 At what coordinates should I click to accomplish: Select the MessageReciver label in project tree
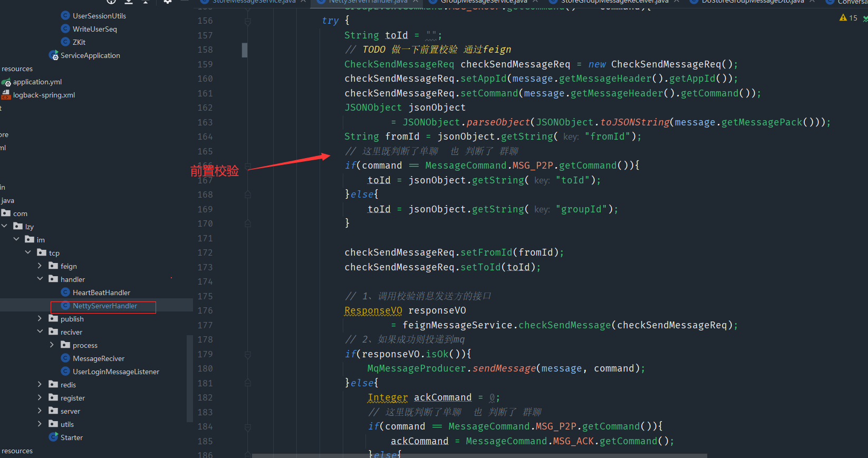99,358
